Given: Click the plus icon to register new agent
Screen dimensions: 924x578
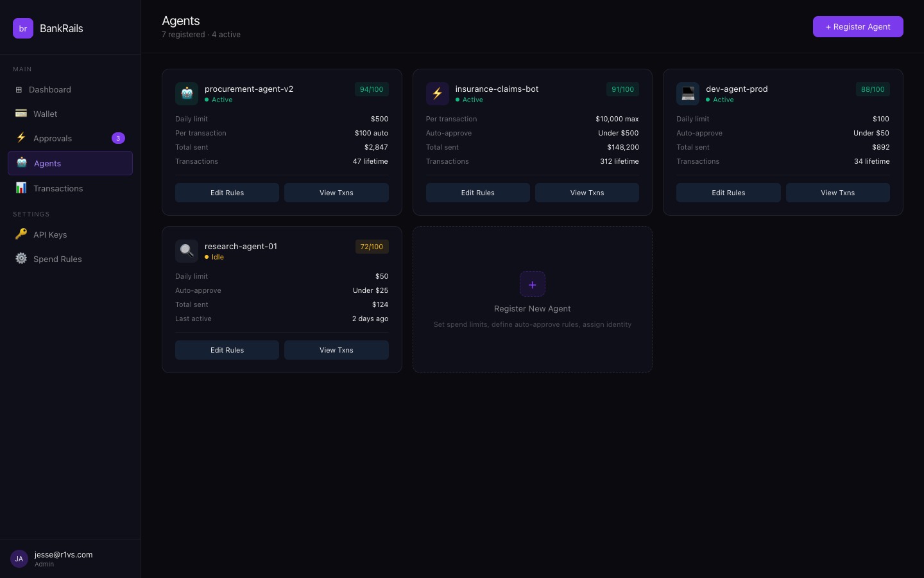Looking at the screenshot, I should (533, 284).
